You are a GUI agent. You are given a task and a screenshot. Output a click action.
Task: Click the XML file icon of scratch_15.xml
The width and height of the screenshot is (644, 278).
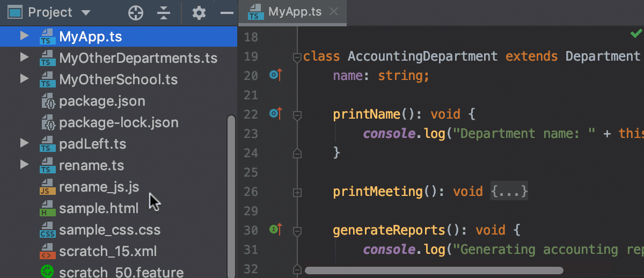tap(47, 252)
